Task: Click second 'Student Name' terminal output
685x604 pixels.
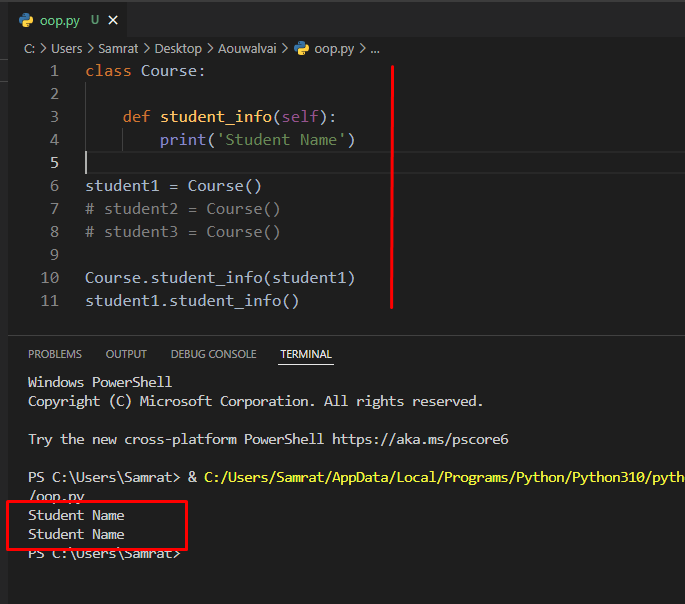Action: point(76,535)
